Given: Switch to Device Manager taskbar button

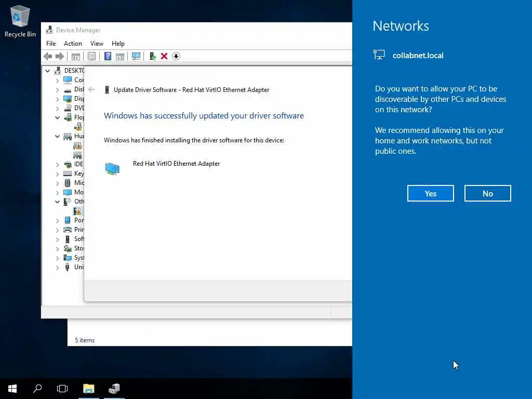Looking at the screenshot, I should [x=114, y=389].
